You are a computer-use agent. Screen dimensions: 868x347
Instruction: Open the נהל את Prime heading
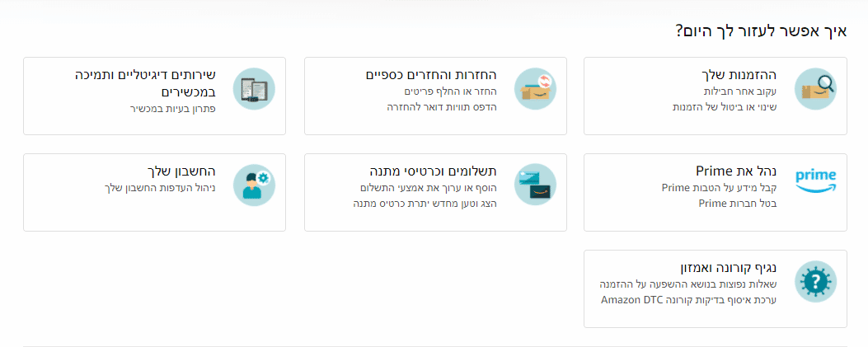click(x=736, y=171)
